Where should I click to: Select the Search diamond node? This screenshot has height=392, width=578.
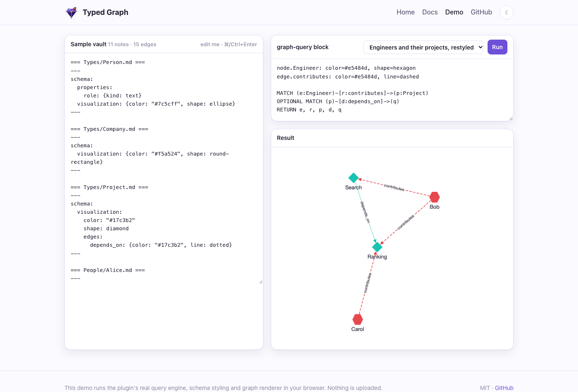pyautogui.click(x=353, y=178)
